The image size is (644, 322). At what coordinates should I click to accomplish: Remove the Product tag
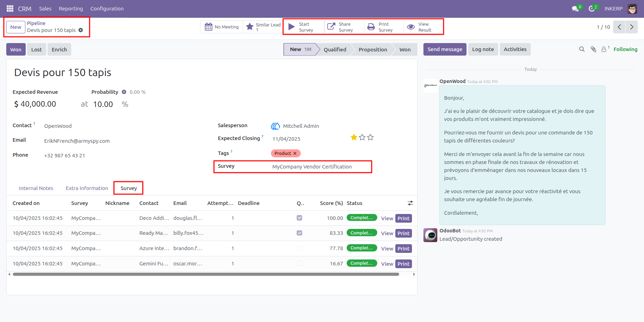295,153
